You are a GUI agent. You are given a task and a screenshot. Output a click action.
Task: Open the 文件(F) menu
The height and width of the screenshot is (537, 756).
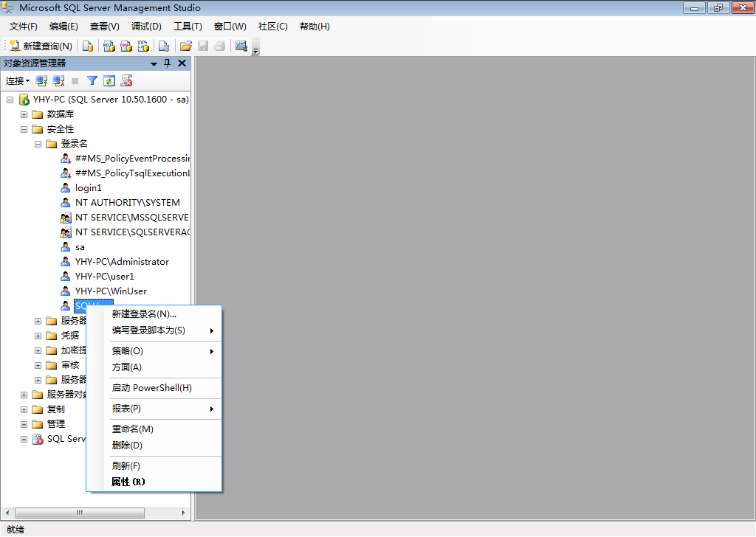[23, 27]
